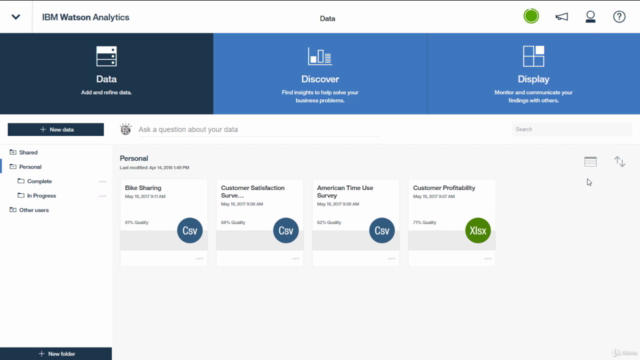Open the Complete subfolder

point(39,181)
